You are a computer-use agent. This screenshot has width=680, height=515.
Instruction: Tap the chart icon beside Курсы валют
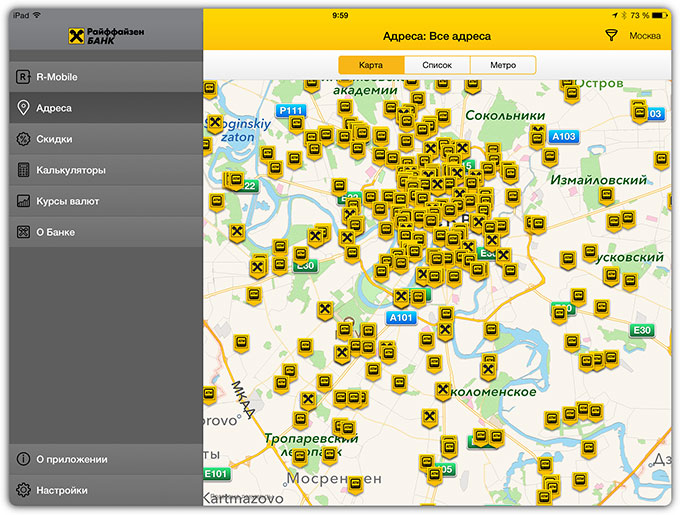tap(22, 201)
